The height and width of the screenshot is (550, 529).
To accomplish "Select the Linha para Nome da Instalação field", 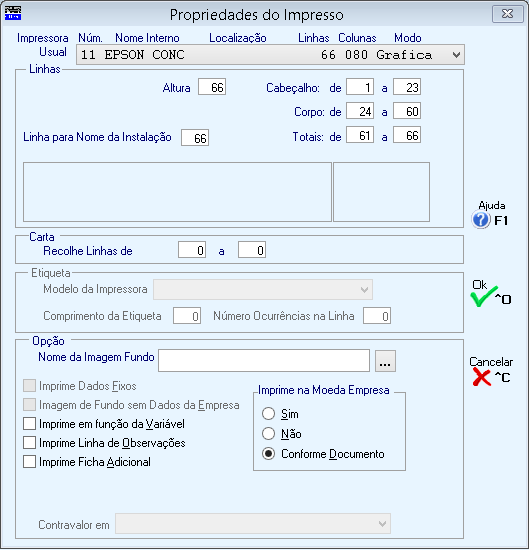I will tap(195, 138).
